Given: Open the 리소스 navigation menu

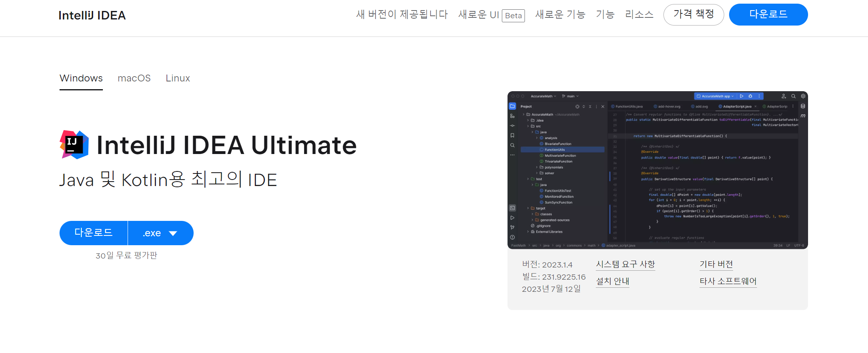Looking at the screenshot, I should tap(639, 15).
